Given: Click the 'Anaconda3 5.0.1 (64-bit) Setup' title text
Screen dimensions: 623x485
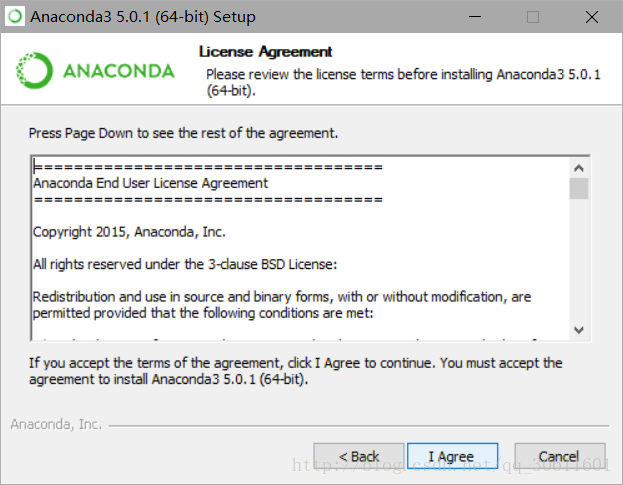Looking at the screenshot, I should click(143, 17).
